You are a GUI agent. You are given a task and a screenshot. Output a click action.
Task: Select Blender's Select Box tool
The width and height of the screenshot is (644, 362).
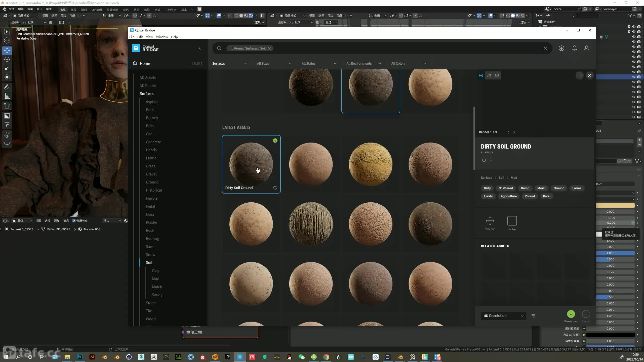click(x=7, y=32)
